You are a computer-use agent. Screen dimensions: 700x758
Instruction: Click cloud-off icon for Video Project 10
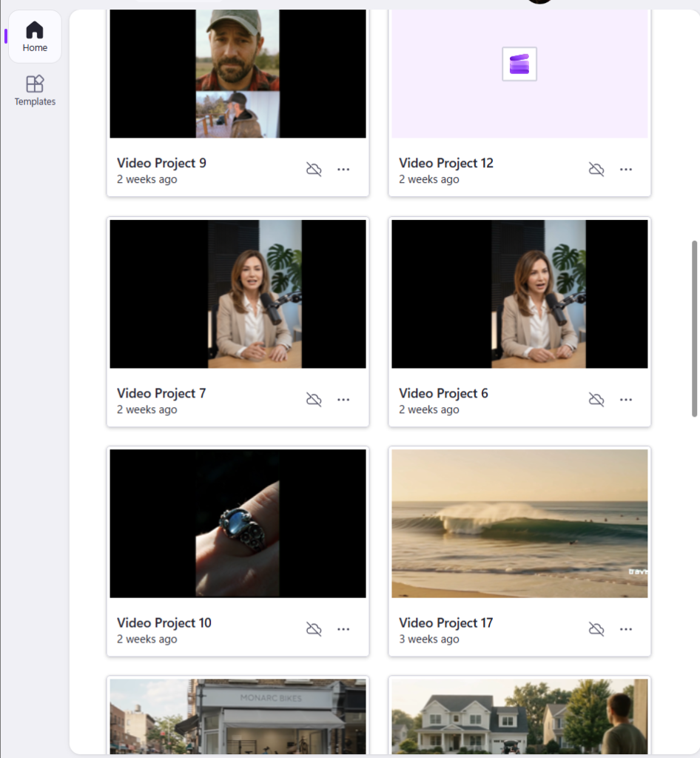pyautogui.click(x=314, y=629)
